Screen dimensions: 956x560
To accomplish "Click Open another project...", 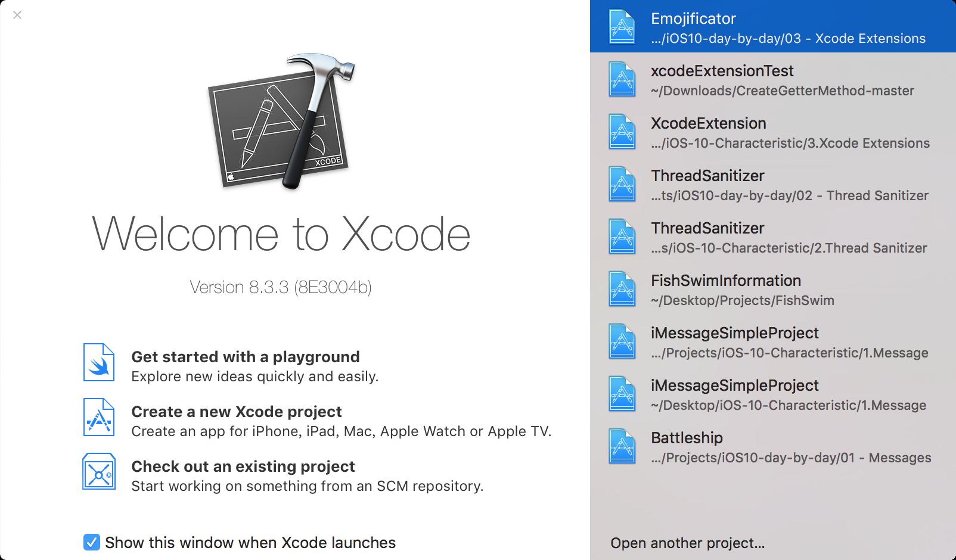I will 688,543.
